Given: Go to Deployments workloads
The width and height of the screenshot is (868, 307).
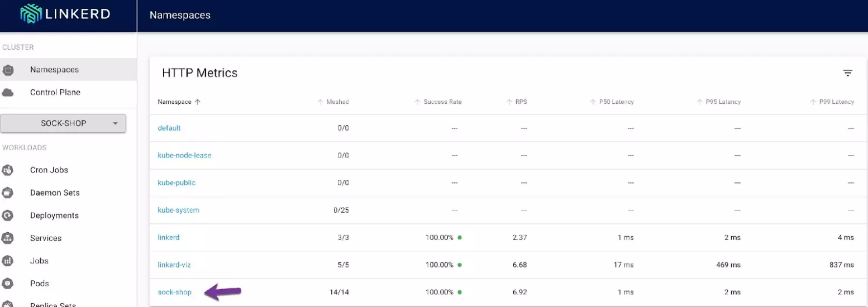Looking at the screenshot, I should [x=68, y=215].
